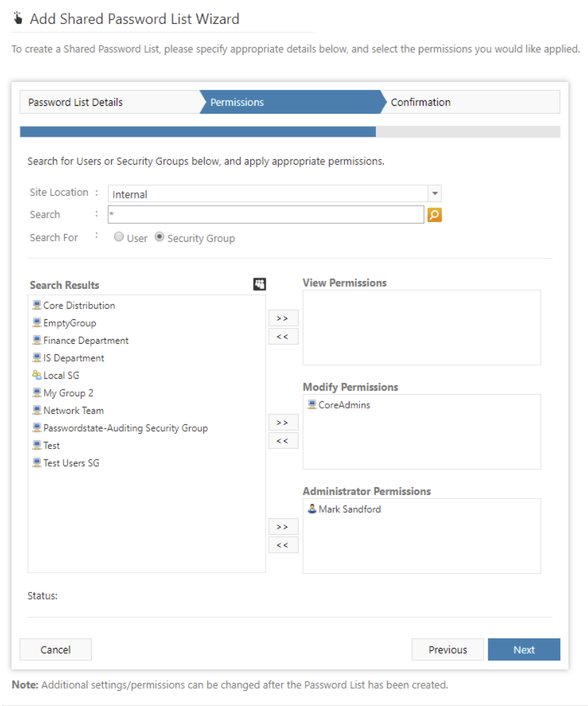Click inside the Search text field
Image resolution: width=588 pixels, height=706 pixels.
point(264,214)
